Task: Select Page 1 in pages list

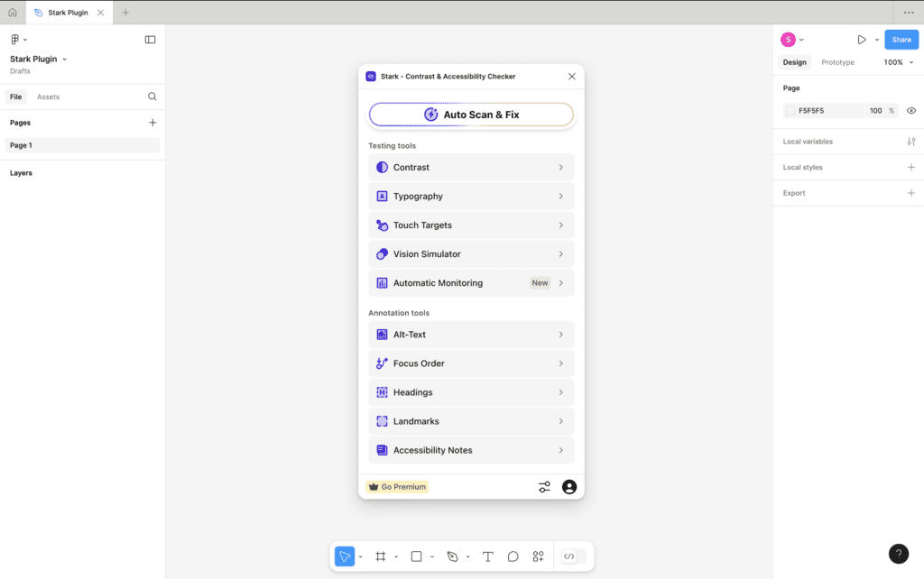Action: [x=82, y=145]
